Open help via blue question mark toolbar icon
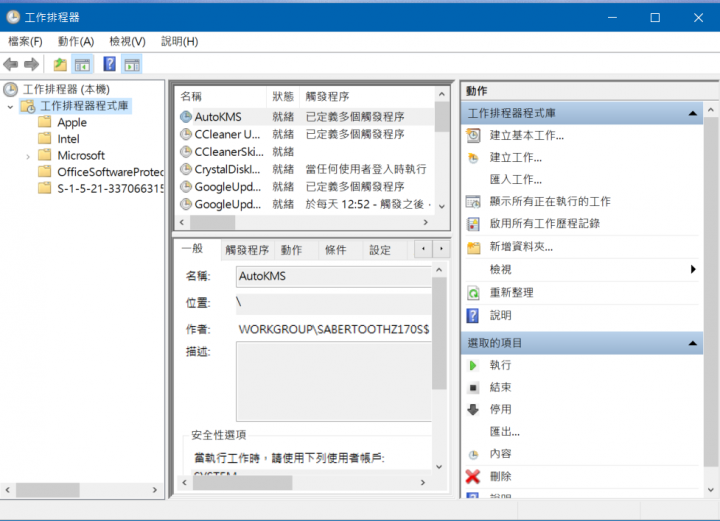 [x=109, y=64]
